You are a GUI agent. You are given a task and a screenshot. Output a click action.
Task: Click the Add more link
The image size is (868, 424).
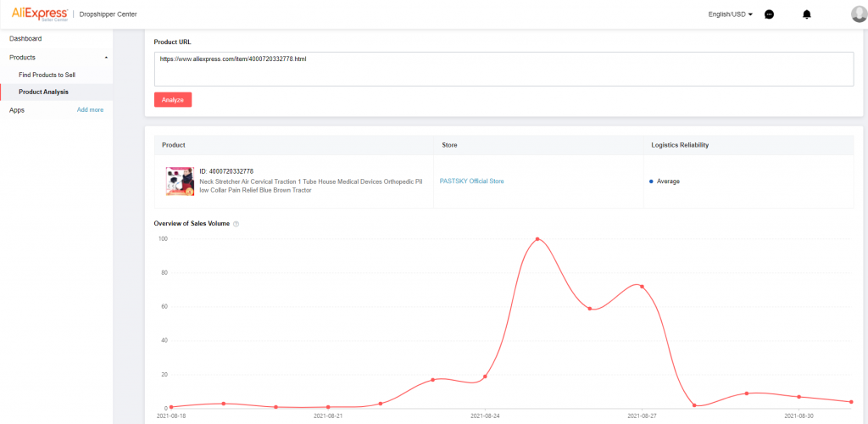coord(90,110)
